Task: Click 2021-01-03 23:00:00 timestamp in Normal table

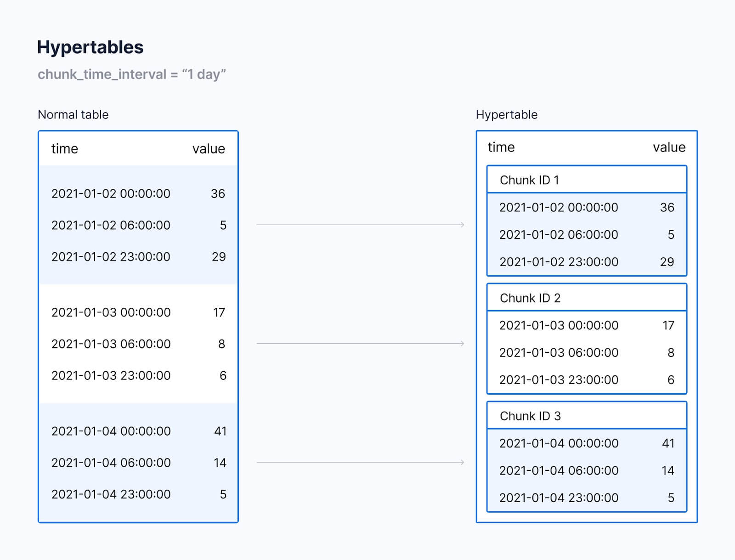Action: (111, 376)
